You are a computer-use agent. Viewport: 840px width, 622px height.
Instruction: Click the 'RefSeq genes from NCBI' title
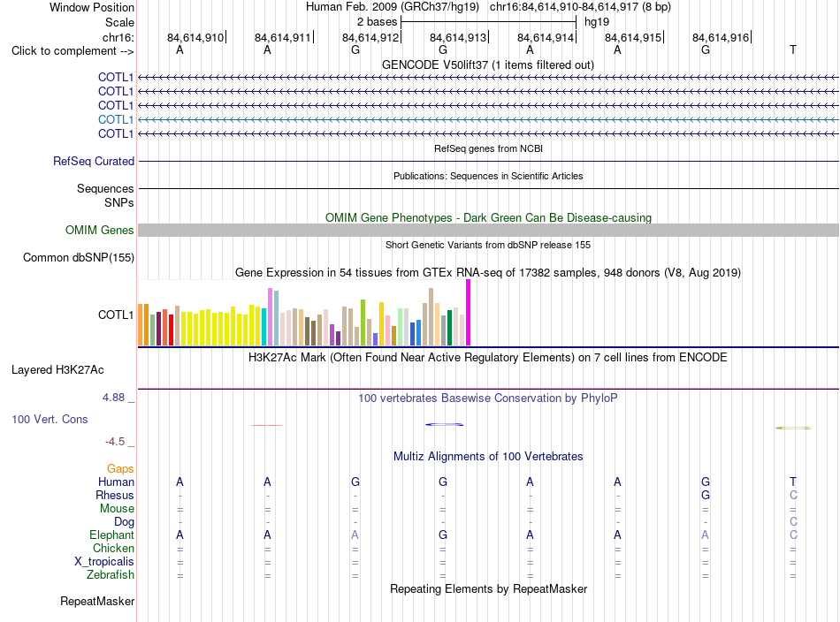coord(488,148)
